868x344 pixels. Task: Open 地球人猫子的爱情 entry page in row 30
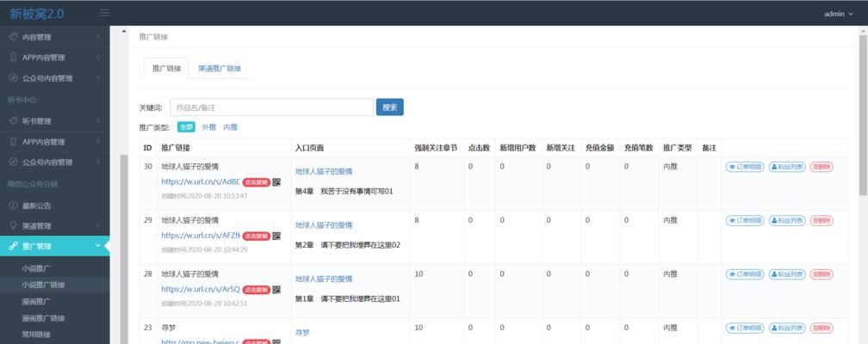pos(324,171)
